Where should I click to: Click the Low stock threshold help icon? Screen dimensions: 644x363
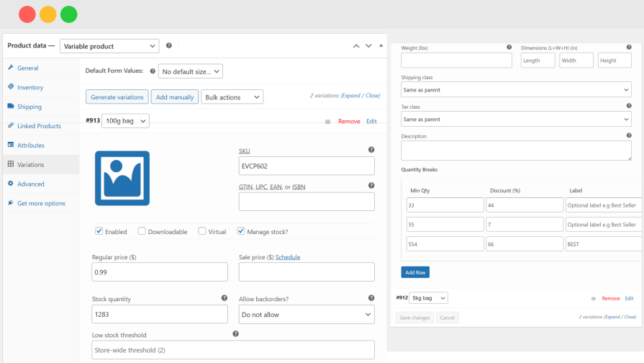click(235, 333)
